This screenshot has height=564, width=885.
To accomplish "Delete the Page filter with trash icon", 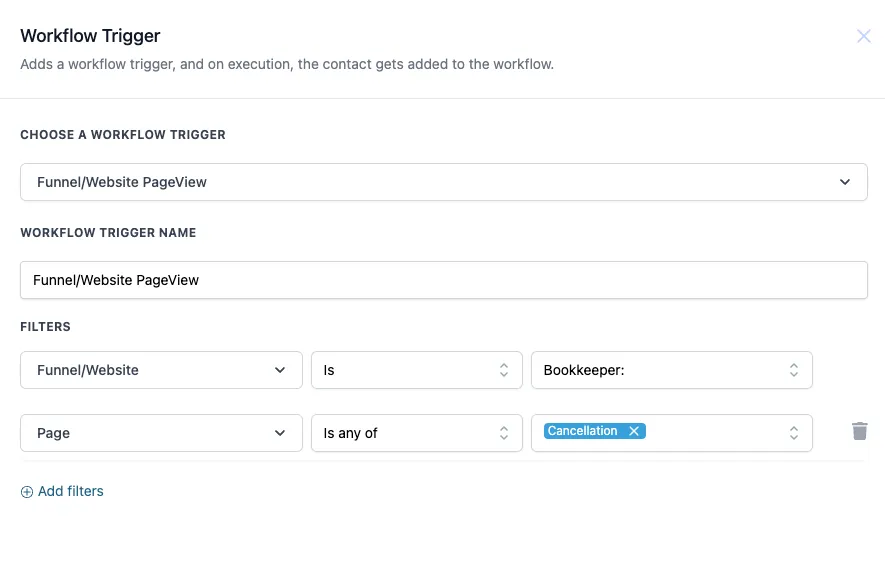I will 860,431.
